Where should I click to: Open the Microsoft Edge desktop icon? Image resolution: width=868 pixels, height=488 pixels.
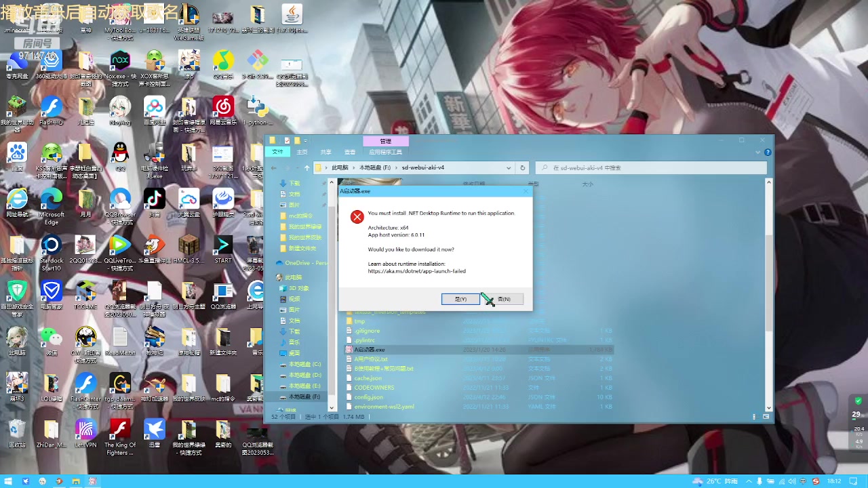point(52,206)
